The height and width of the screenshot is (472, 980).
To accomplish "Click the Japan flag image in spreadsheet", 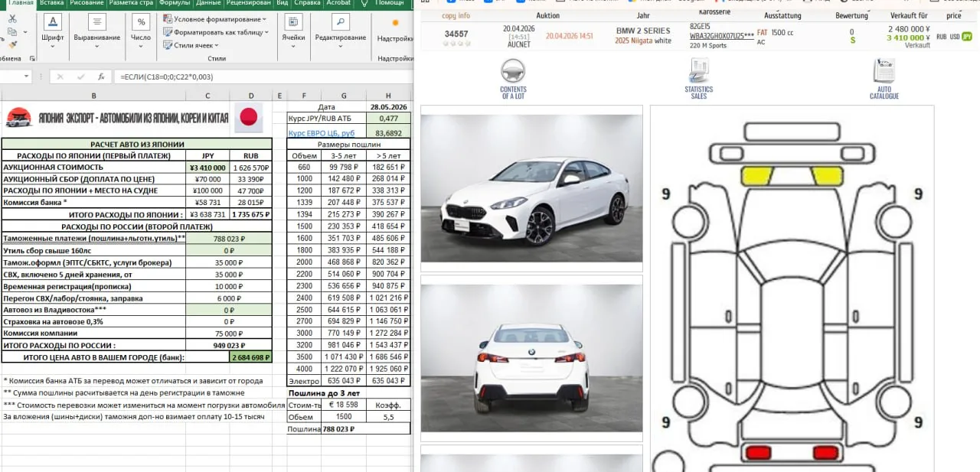I will click(247, 117).
